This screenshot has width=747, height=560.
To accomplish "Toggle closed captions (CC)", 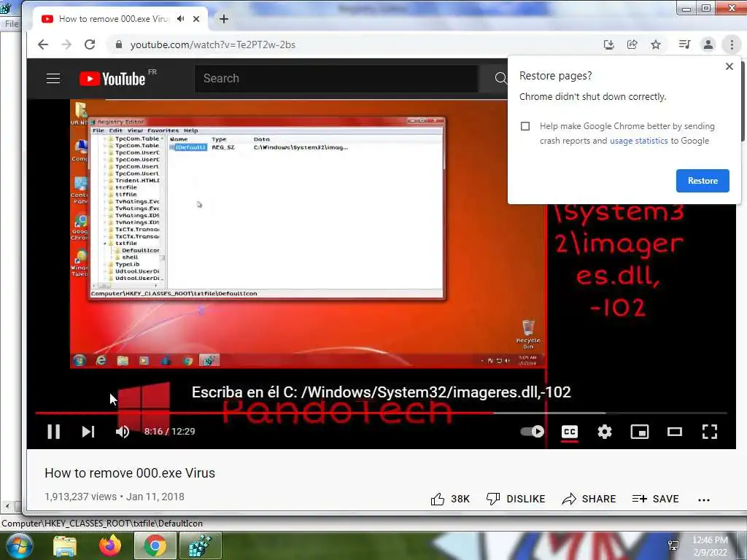I will [x=569, y=432].
